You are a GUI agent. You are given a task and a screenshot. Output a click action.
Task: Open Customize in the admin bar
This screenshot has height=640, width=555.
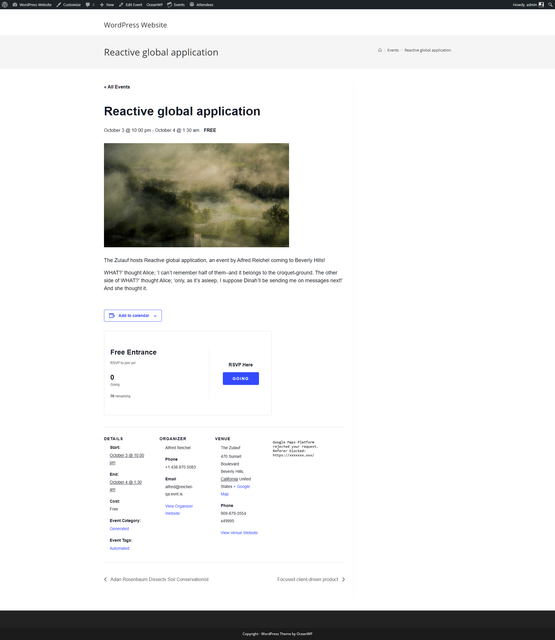pos(69,4)
